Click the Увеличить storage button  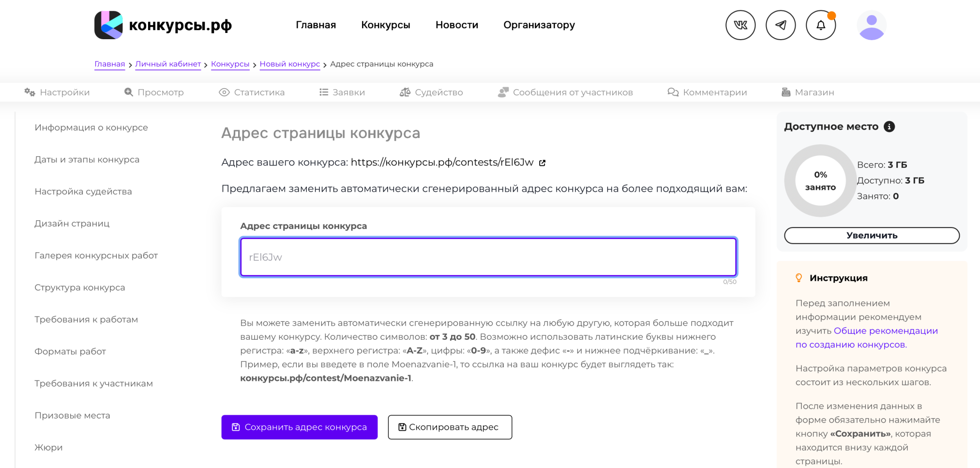[872, 236]
